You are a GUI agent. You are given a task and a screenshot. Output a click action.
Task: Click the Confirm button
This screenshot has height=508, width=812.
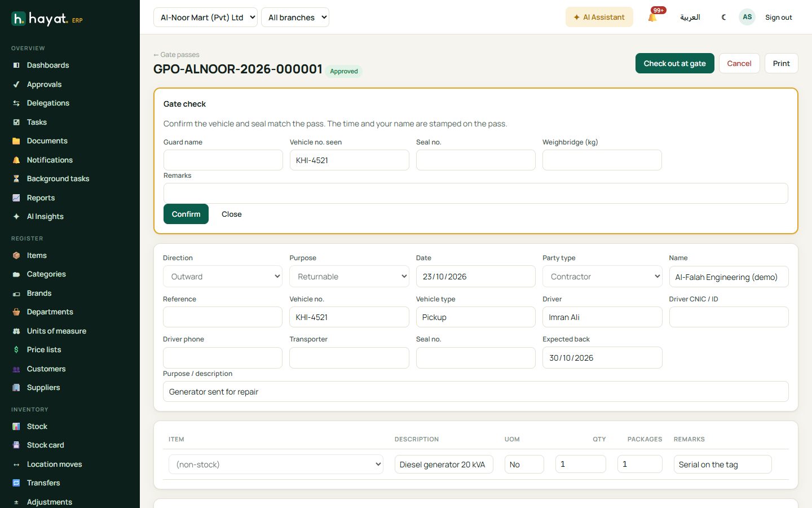point(186,214)
